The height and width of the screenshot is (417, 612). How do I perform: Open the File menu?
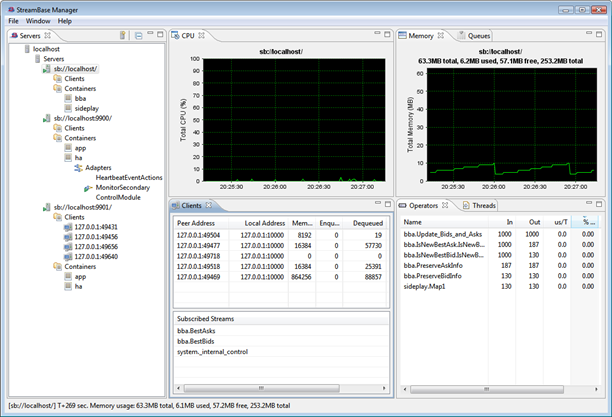click(x=14, y=20)
